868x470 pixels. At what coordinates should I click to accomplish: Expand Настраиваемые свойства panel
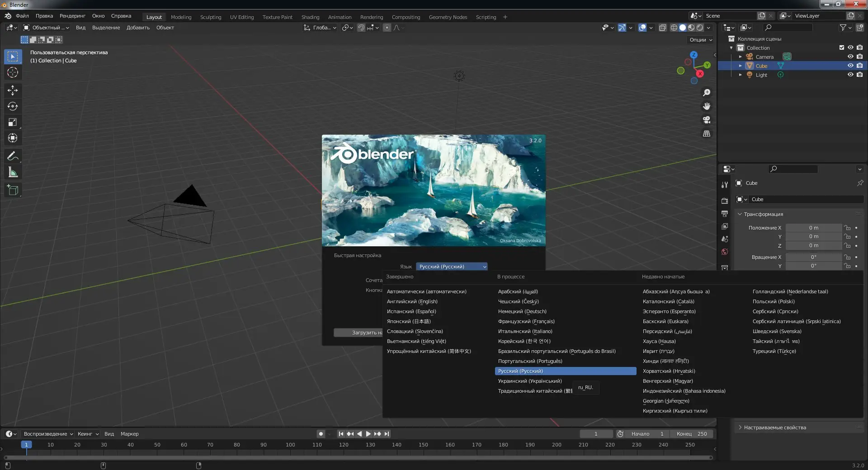tap(775, 428)
